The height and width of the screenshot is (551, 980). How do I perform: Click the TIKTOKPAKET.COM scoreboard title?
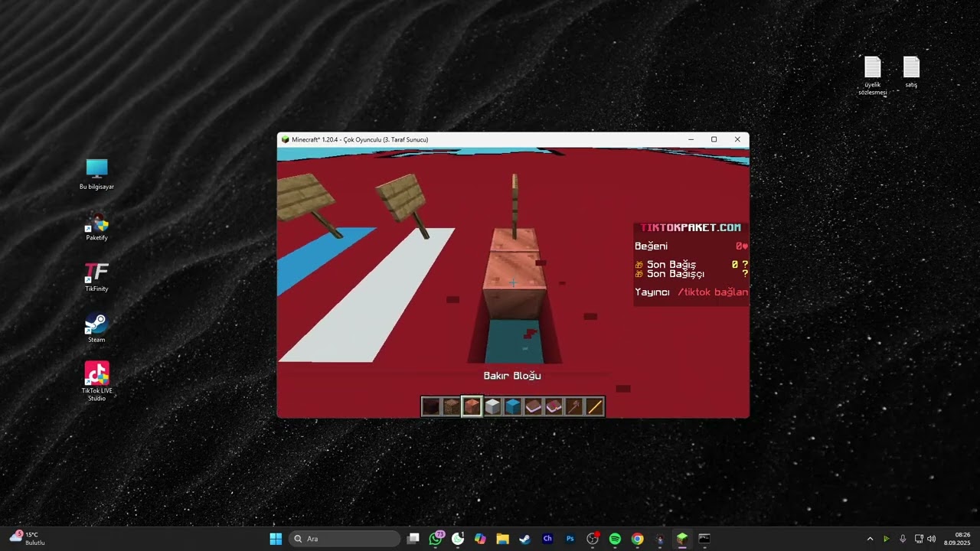click(x=691, y=227)
